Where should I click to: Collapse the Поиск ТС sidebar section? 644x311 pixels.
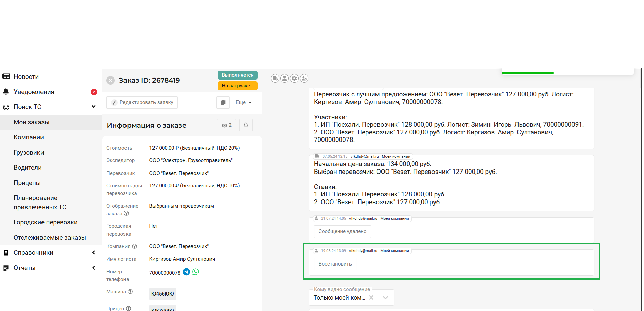pos(94,107)
